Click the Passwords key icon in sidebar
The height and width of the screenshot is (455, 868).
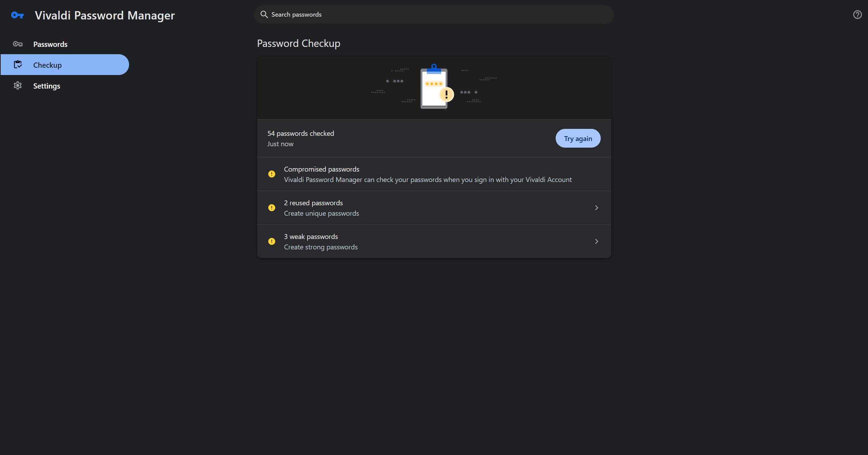pyautogui.click(x=18, y=44)
